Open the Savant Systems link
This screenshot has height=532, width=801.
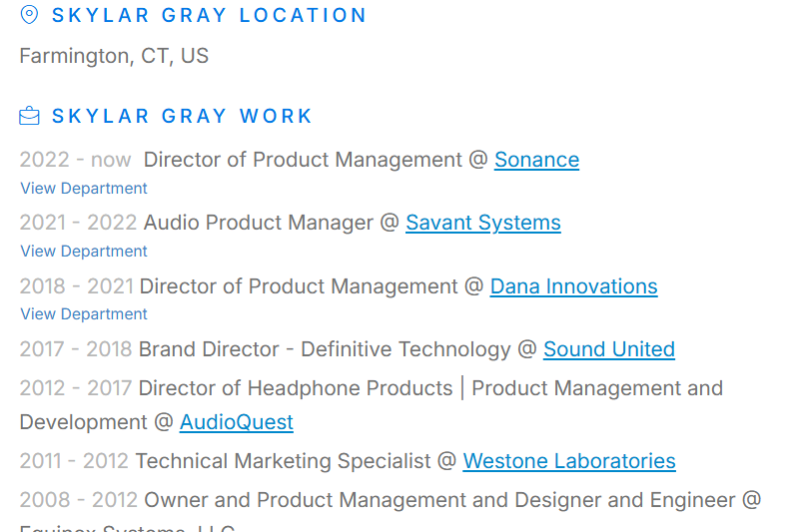(482, 223)
